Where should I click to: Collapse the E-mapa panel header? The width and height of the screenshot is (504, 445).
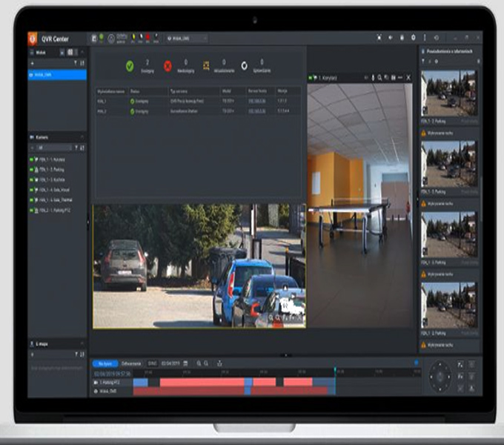click(x=82, y=345)
